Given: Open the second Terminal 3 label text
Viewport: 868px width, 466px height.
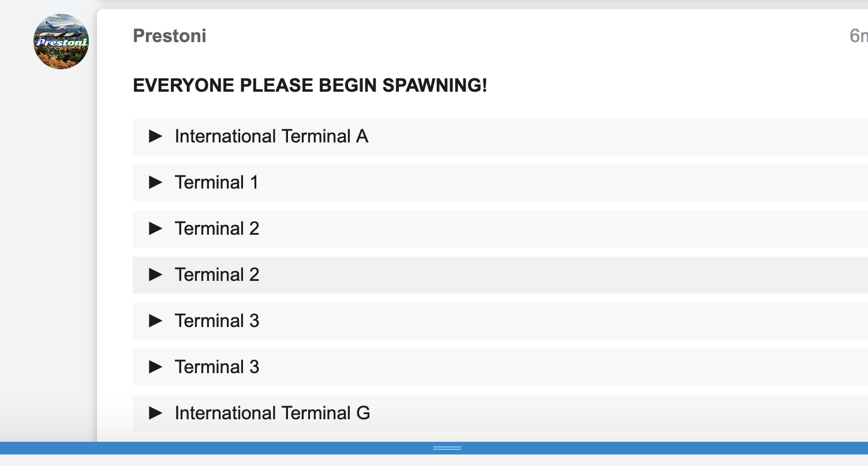Looking at the screenshot, I should point(217,367).
